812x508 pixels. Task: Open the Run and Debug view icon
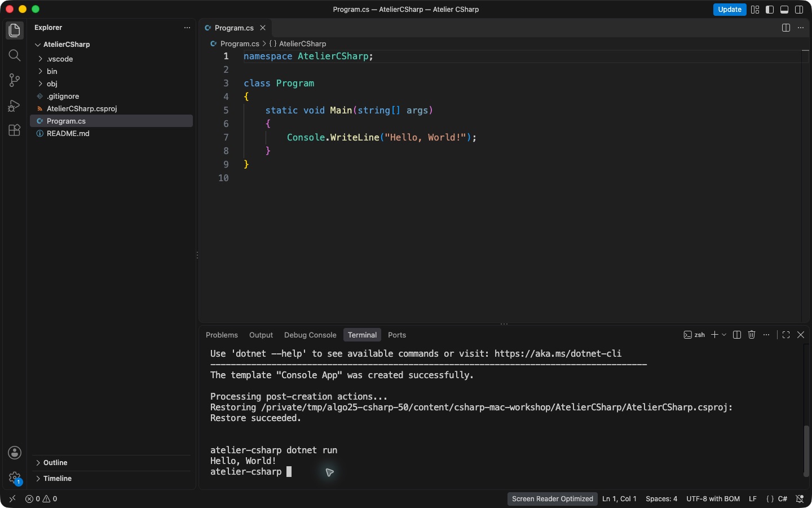(x=15, y=106)
